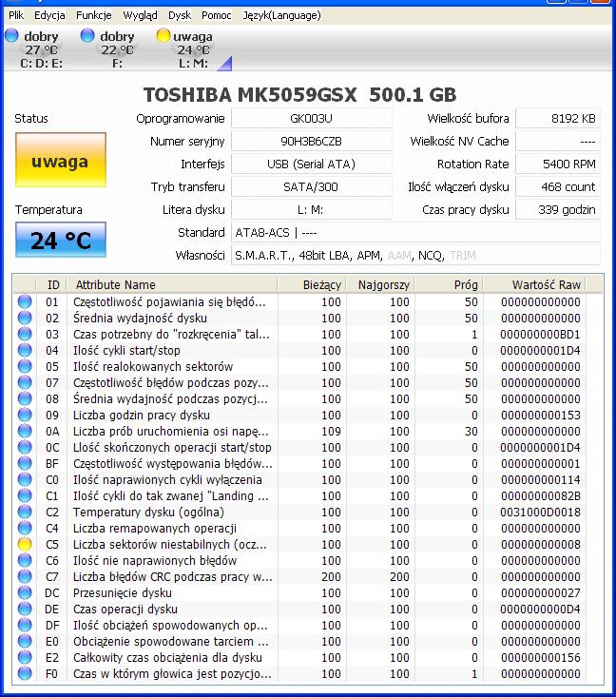Click the status icon of attribute C0
Image resolution: width=616 pixels, height=697 pixels.
[x=25, y=479]
